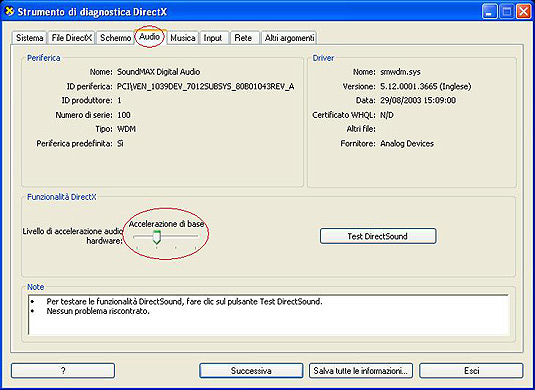Exit using the Esci button
Screen dimensions: 535x390
coord(471,371)
